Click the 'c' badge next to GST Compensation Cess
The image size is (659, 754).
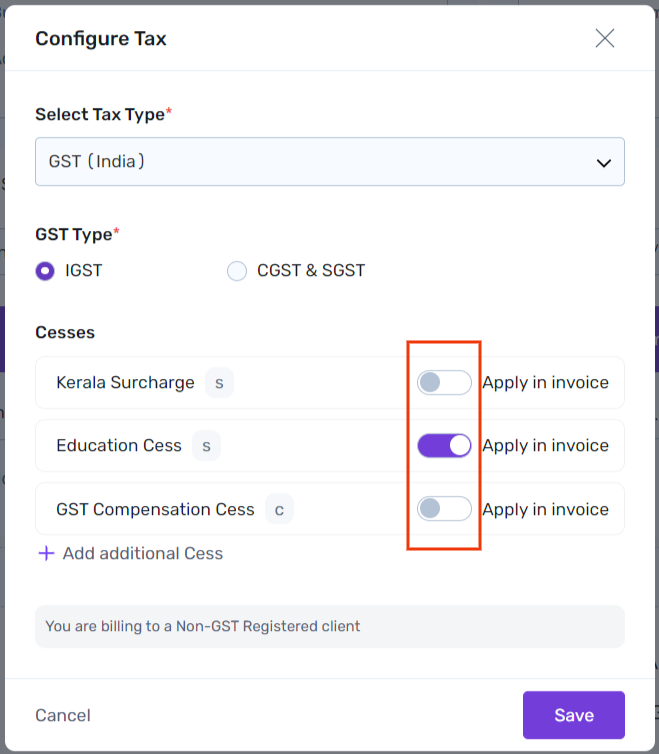279,509
